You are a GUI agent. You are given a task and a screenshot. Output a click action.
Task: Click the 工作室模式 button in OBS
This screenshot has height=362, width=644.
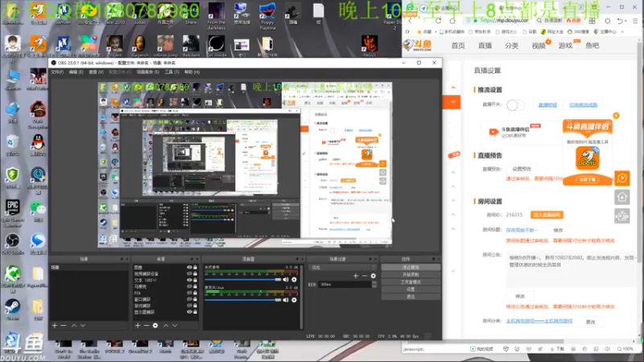tap(411, 282)
